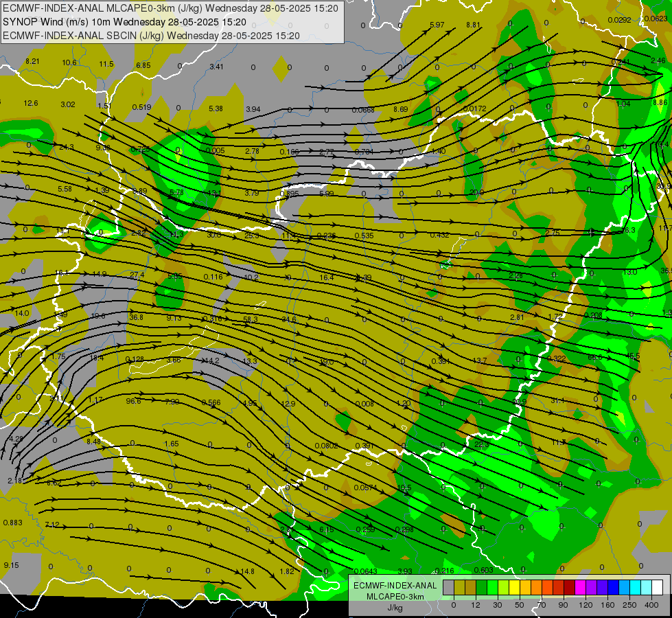Click the map value '0.0172'

(x=474, y=108)
